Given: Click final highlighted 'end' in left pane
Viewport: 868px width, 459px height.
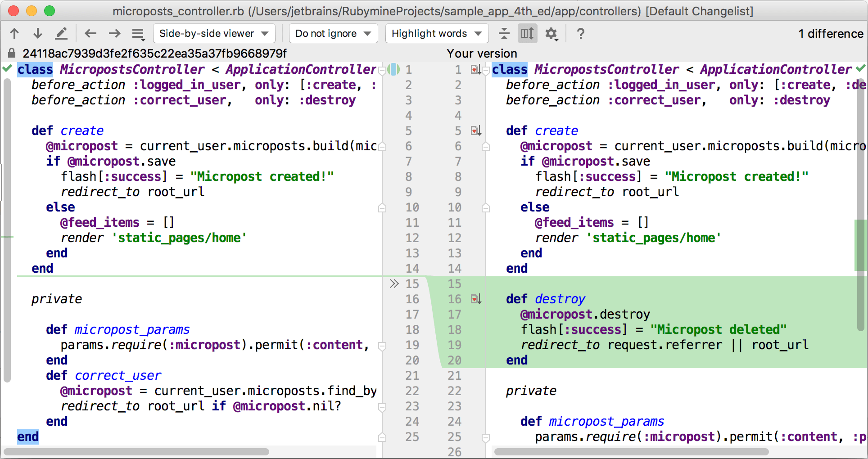Looking at the screenshot, I should (x=28, y=436).
